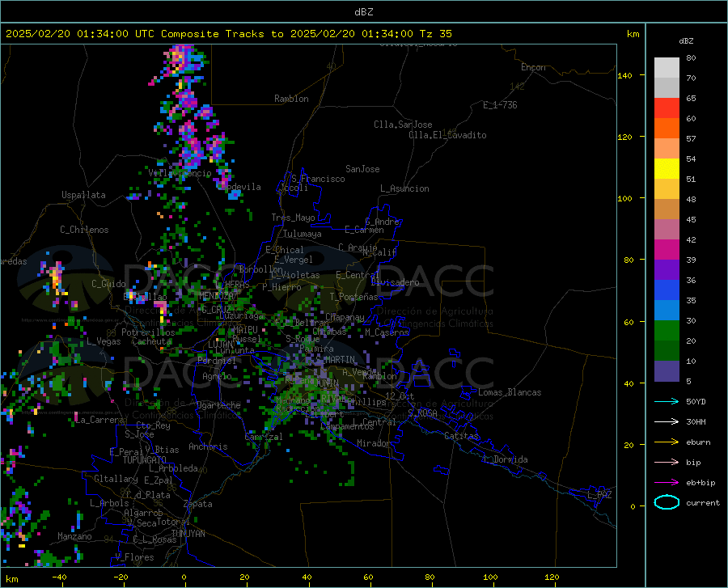Click the UTC Composite Tracks timestamp header
The image size is (728, 588).
229,34
